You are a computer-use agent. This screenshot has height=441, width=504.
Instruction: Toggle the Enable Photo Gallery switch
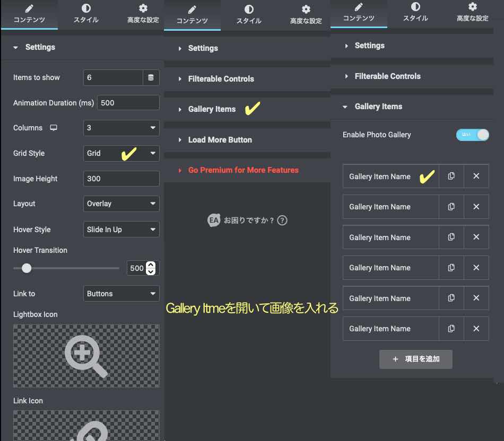tap(472, 135)
